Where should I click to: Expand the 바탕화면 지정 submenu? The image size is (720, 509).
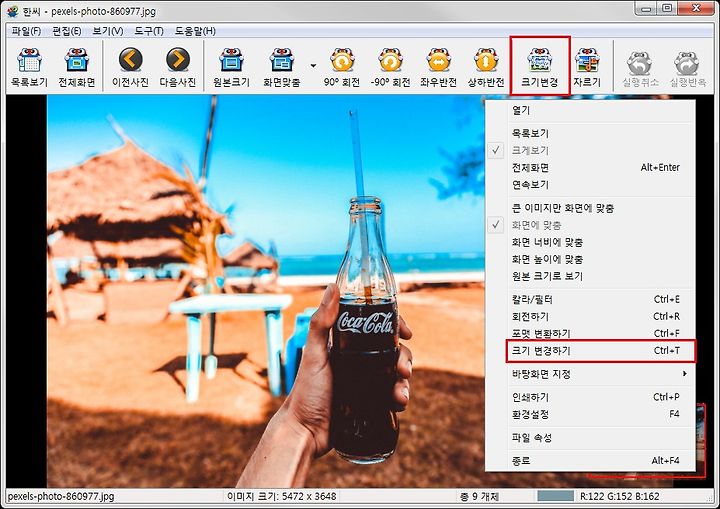(x=590, y=374)
